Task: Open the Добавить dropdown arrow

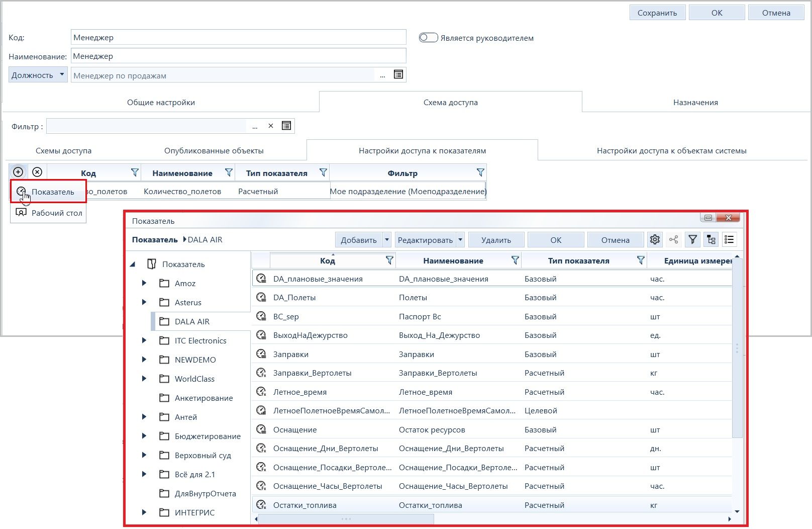Action: point(387,240)
